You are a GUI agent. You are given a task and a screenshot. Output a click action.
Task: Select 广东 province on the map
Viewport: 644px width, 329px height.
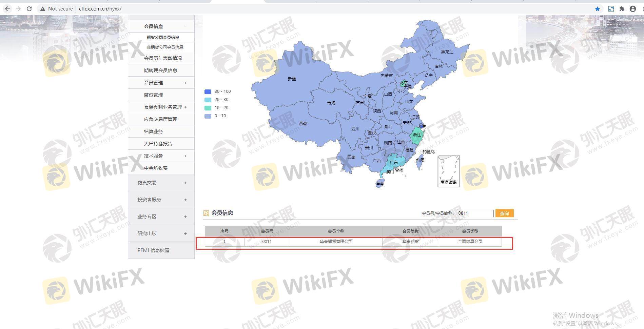click(394, 162)
